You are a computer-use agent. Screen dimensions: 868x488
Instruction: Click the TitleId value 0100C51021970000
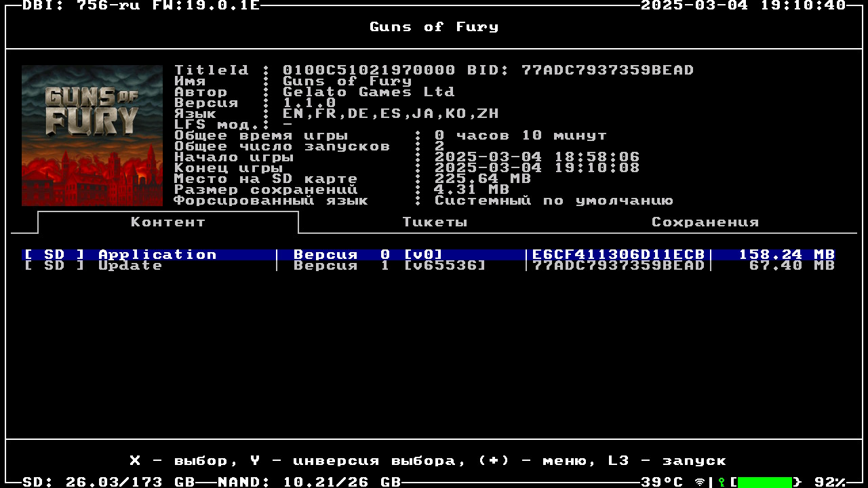pos(369,70)
